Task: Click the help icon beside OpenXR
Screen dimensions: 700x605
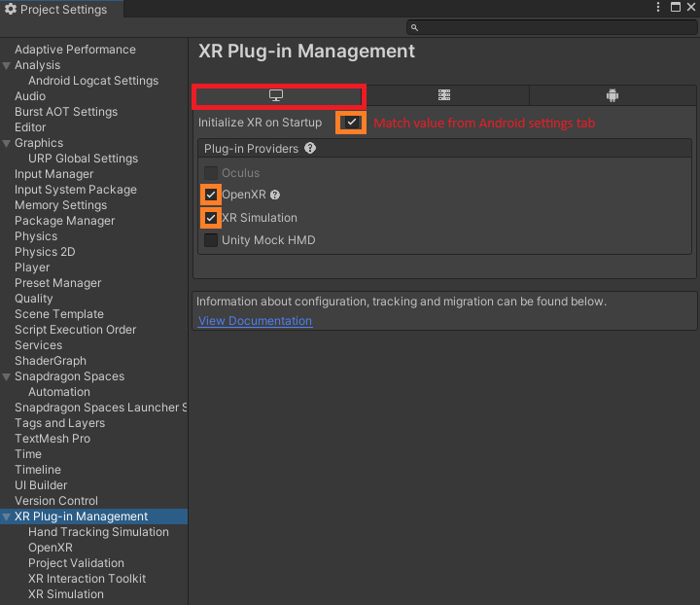Action: click(275, 195)
